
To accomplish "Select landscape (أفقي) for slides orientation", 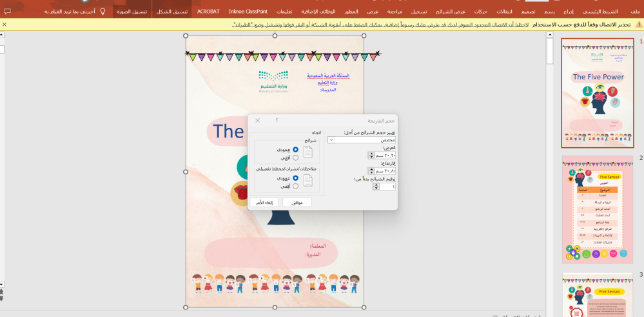I will pyautogui.click(x=296, y=158).
